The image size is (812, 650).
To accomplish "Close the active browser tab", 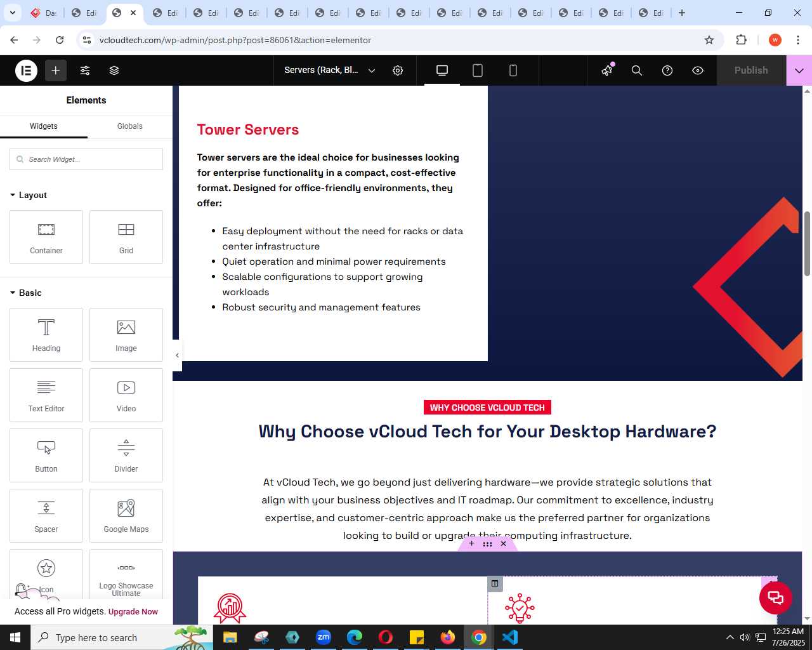I will point(133,13).
